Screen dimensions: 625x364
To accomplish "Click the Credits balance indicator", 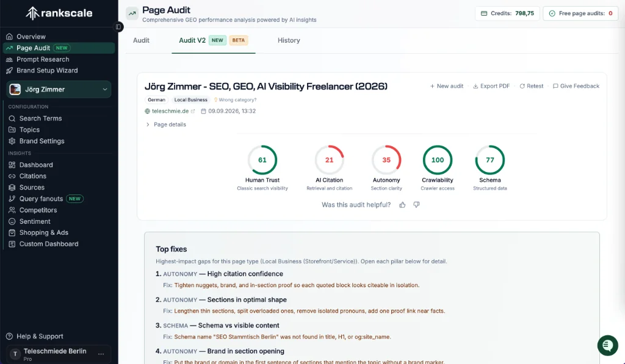I will click(x=507, y=13).
